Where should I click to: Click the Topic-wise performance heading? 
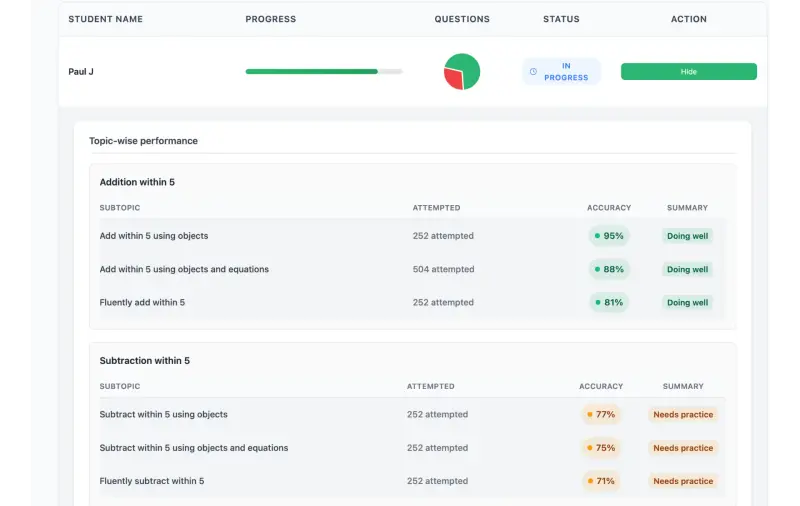pyautogui.click(x=143, y=141)
